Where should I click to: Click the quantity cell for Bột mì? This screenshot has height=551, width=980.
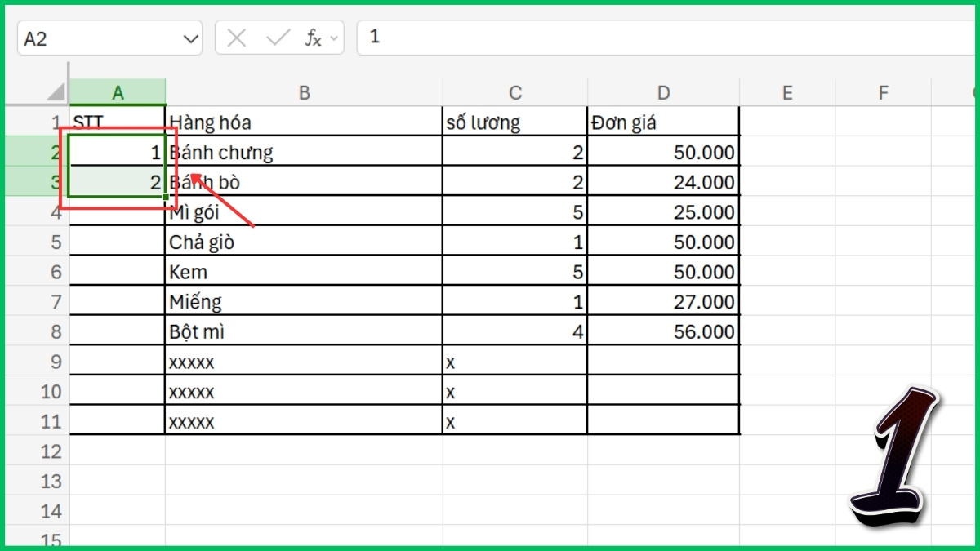click(514, 331)
